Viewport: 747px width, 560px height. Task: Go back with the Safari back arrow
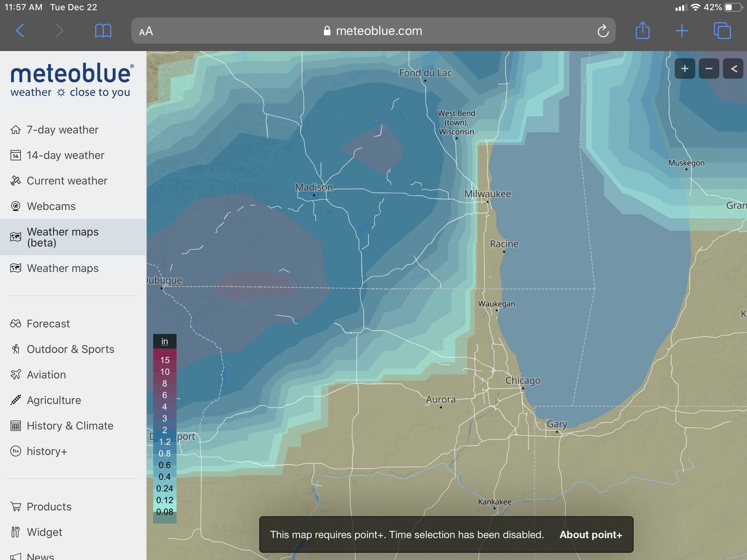pyautogui.click(x=20, y=31)
